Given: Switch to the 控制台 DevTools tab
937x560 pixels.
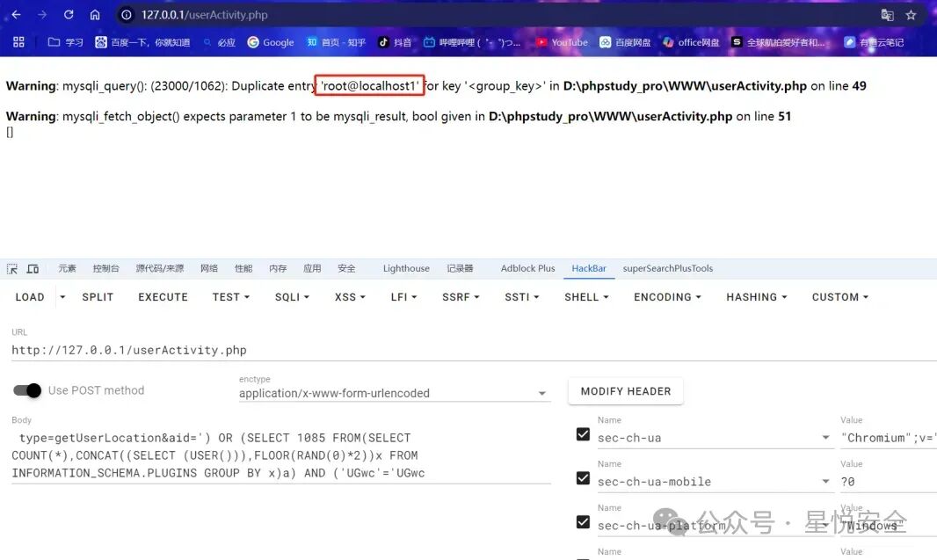Looking at the screenshot, I should (x=105, y=268).
